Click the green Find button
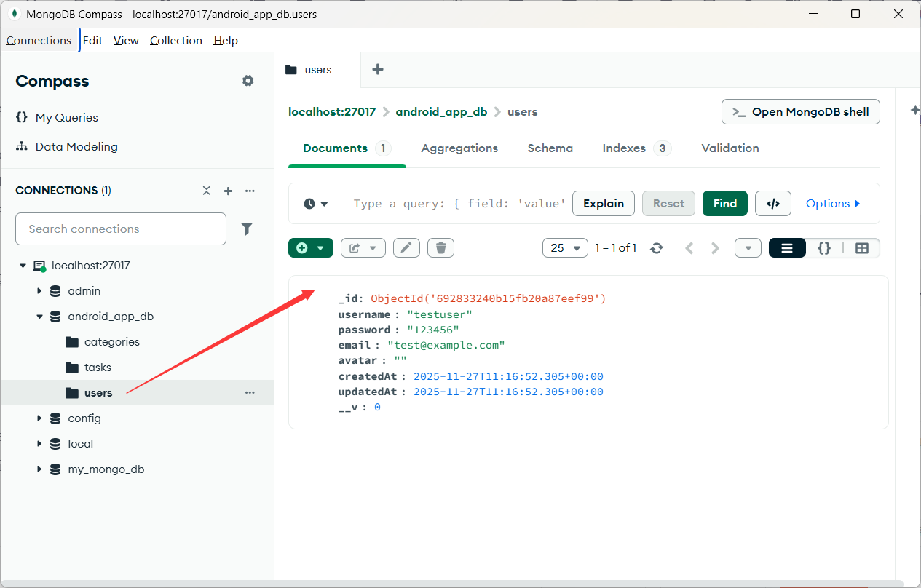Viewport: 921px width, 588px height. (x=725, y=204)
